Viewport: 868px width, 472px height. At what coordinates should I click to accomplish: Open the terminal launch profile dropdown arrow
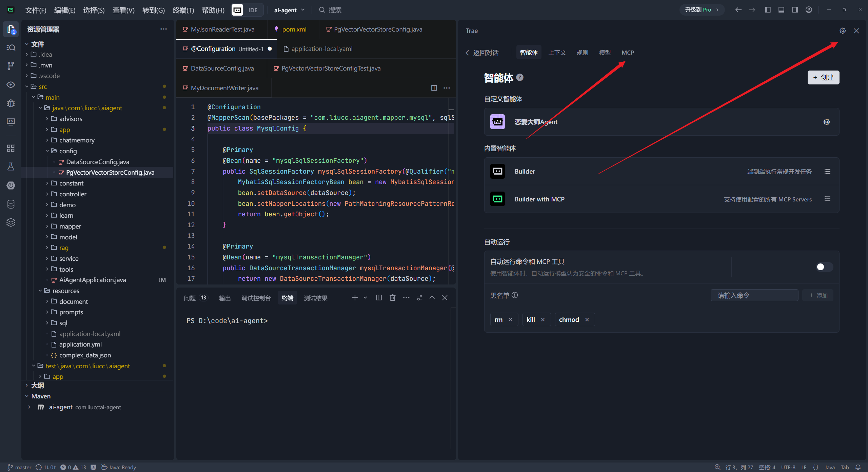(x=365, y=298)
